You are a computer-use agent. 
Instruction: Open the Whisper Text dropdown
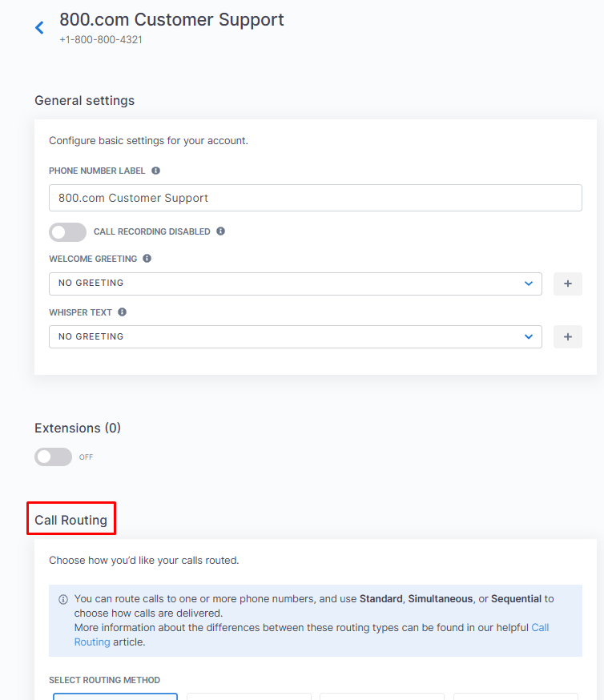[x=295, y=336]
